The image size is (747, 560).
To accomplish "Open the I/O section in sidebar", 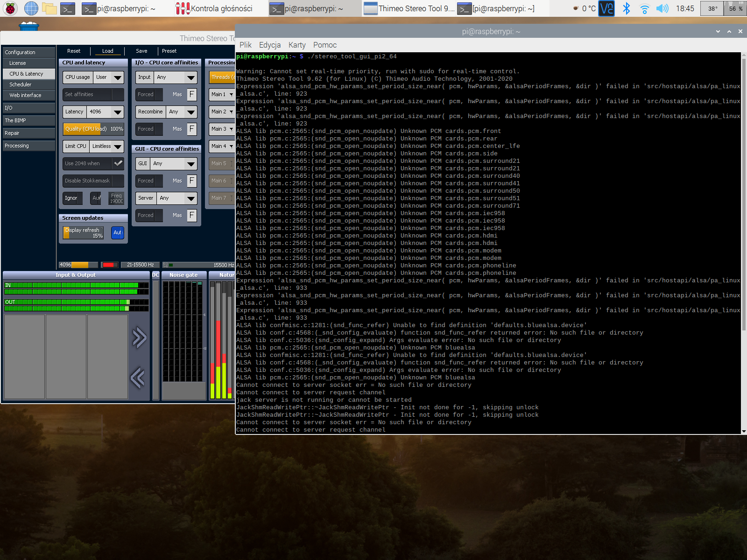I will [x=29, y=108].
